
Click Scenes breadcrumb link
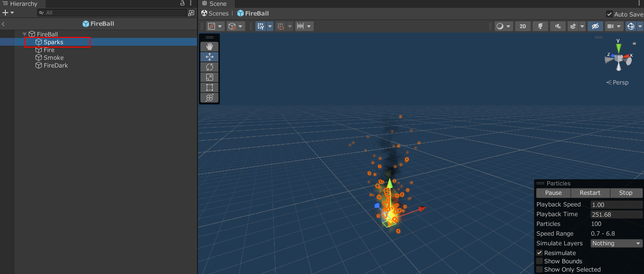click(x=215, y=14)
